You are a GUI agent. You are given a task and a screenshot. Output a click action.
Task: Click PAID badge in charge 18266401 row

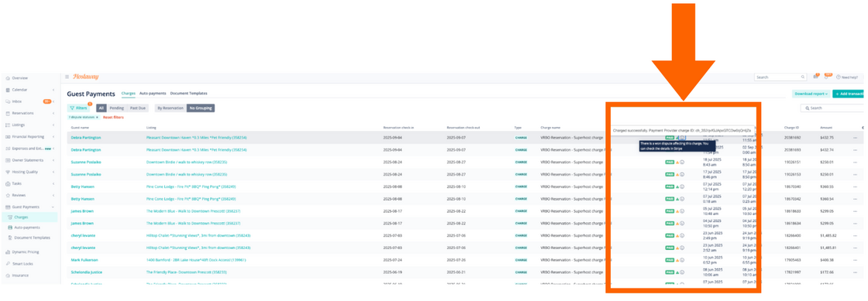tap(670, 248)
